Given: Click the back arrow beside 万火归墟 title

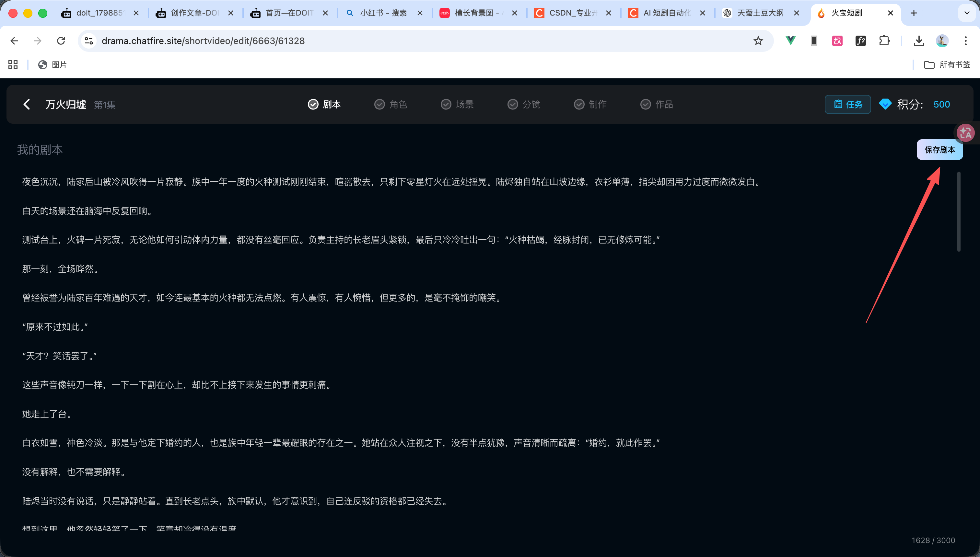Looking at the screenshot, I should point(27,104).
